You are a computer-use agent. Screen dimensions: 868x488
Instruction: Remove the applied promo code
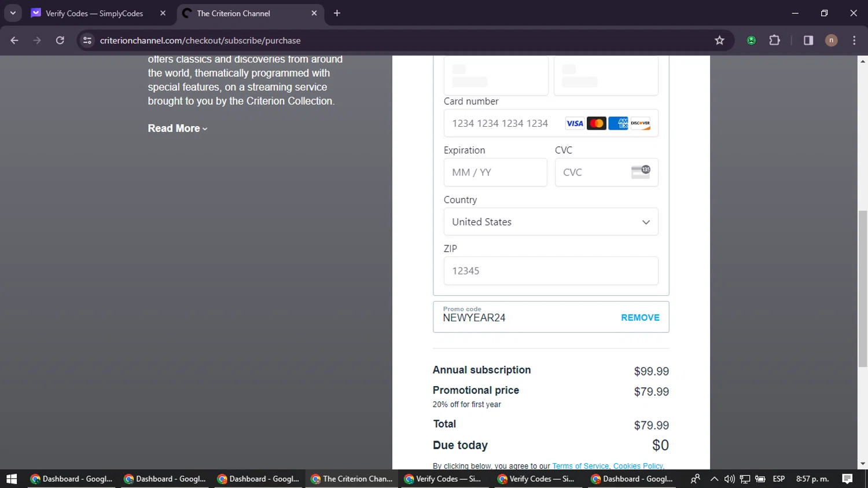640,318
